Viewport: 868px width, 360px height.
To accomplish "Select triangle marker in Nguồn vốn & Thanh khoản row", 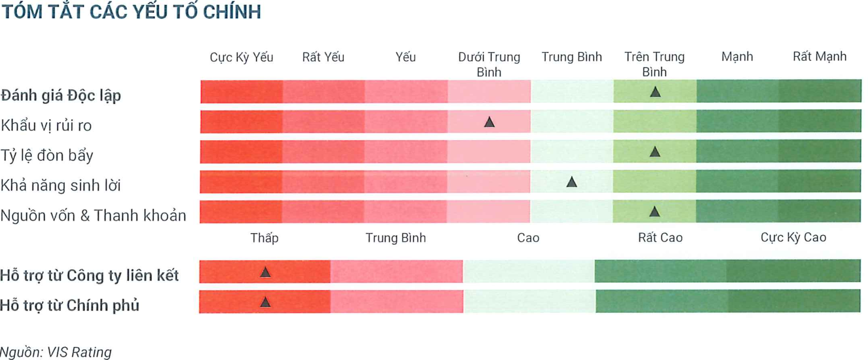I will pos(655,212).
